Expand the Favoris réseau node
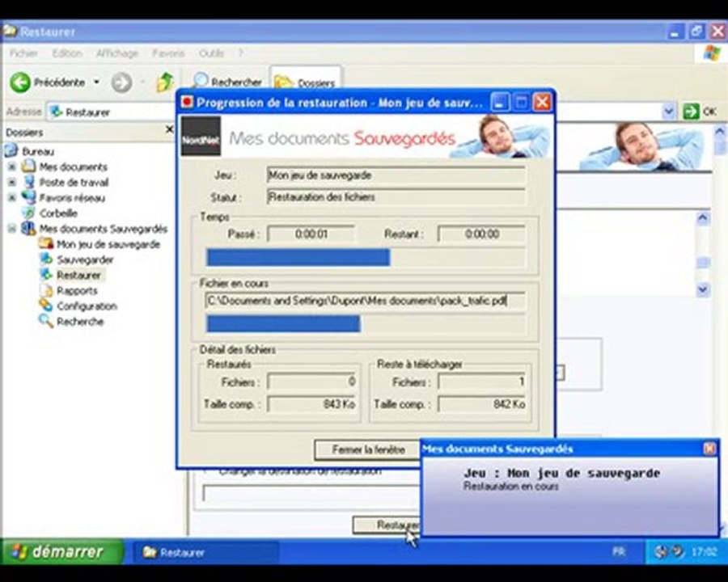 tap(12, 198)
